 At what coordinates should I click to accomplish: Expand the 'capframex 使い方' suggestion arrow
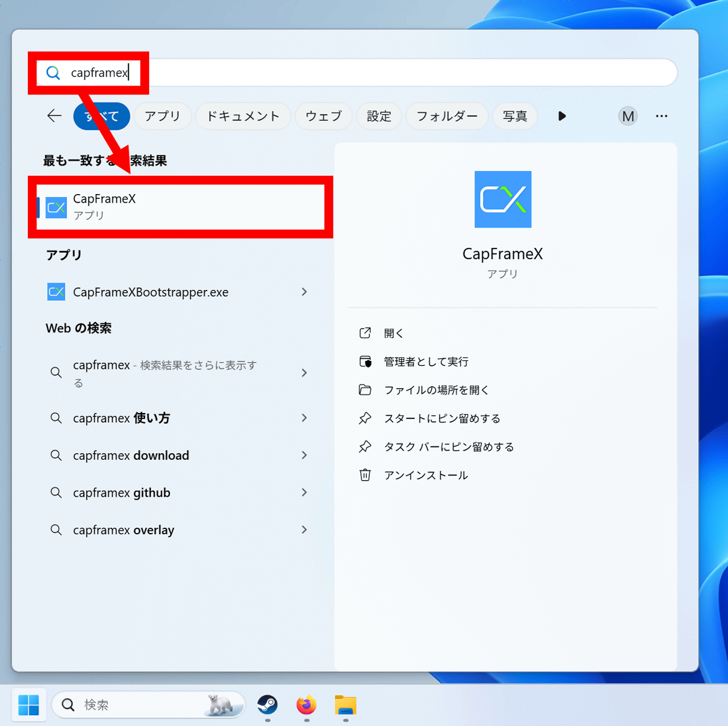click(x=304, y=418)
